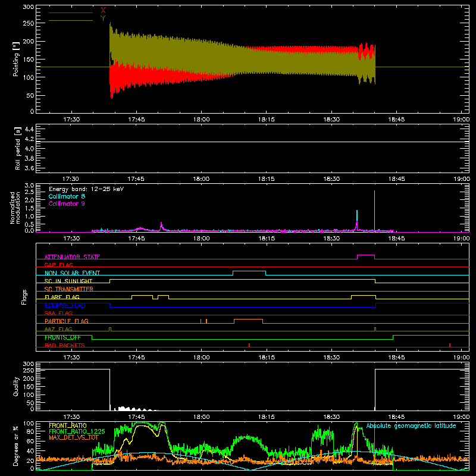
Task: Click the Roll period axis title
Action: point(17,148)
